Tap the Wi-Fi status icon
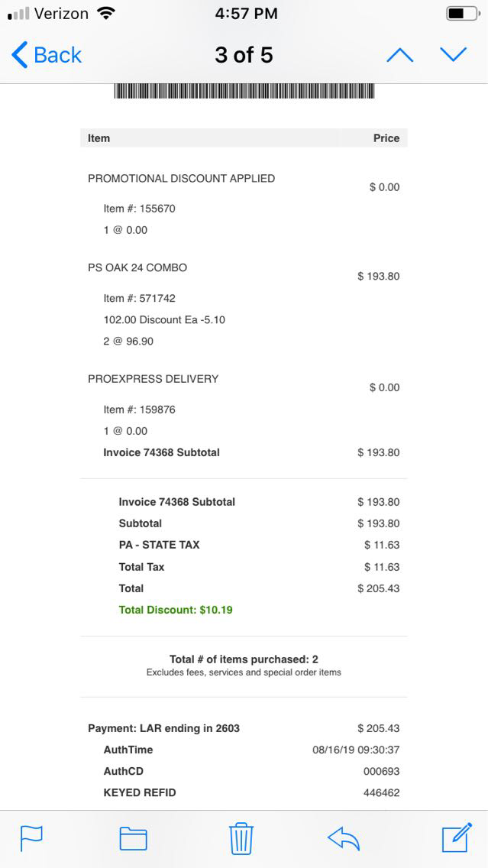Image resolution: width=488 pixels, height=868 pixels. (106, 13)
